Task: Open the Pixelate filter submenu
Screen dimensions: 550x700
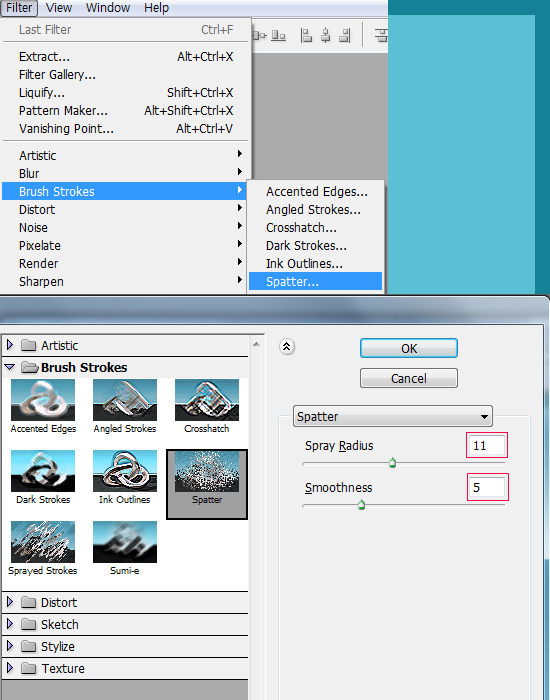Action: coord(126,245)
